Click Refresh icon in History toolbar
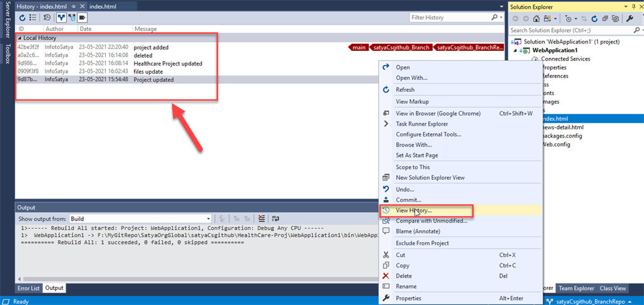Viewport: 644px width, 305px height. (23, 18)
